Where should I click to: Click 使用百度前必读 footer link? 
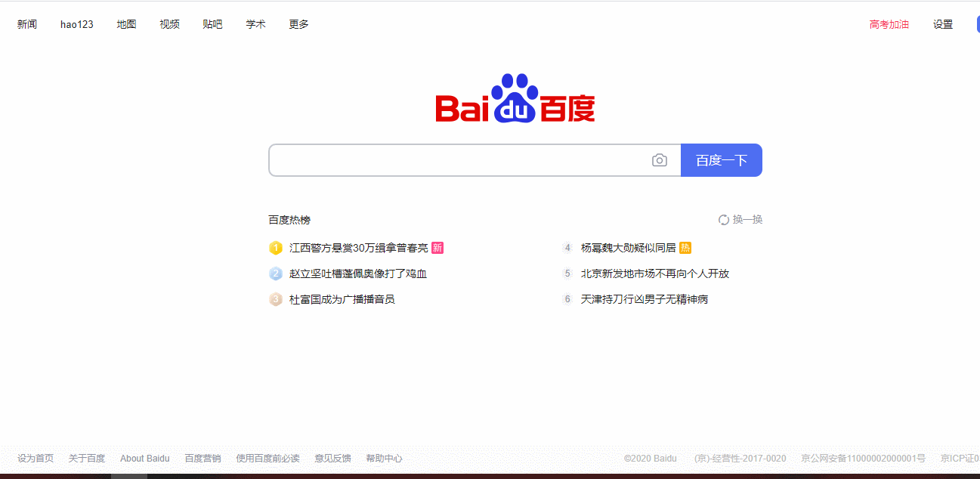pos(267,459)
